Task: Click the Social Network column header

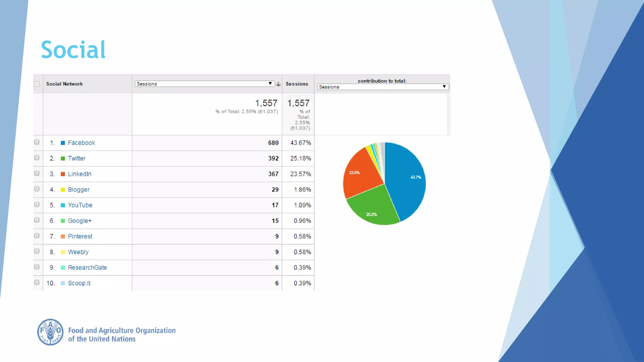Action: coord(64,84)
